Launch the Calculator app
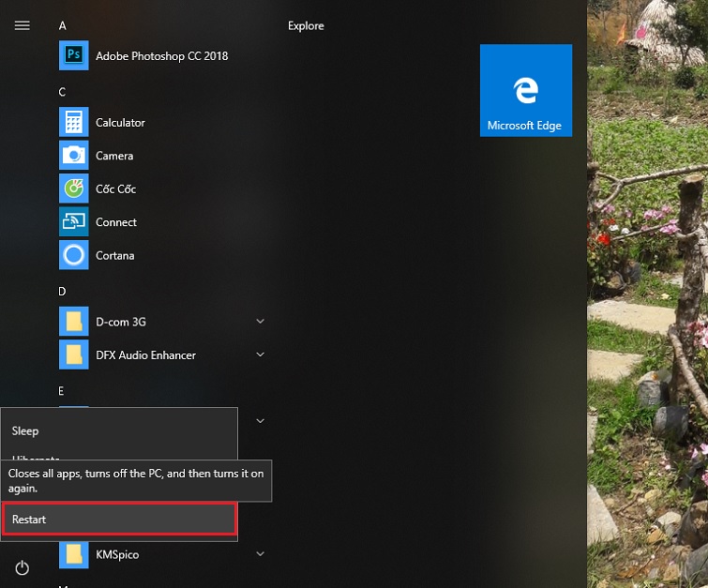This screenshot has width=708, height=588. [x=119, y=123]
